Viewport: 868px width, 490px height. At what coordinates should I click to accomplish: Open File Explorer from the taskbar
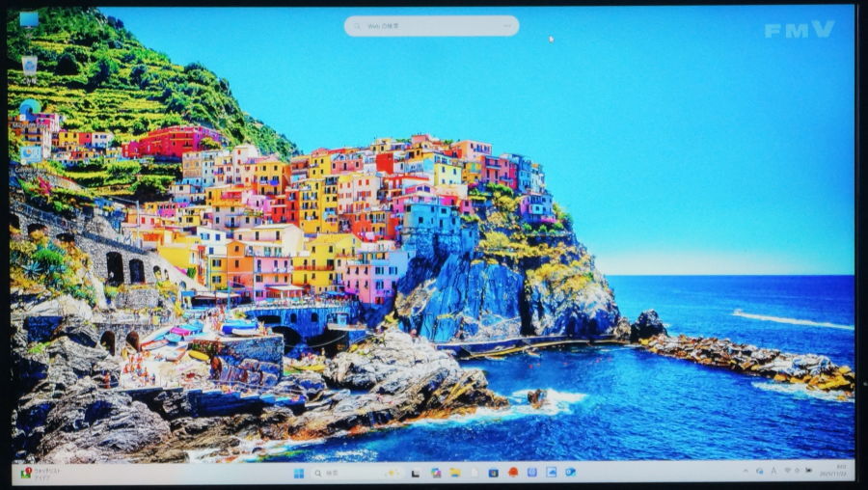click(455, 473)
